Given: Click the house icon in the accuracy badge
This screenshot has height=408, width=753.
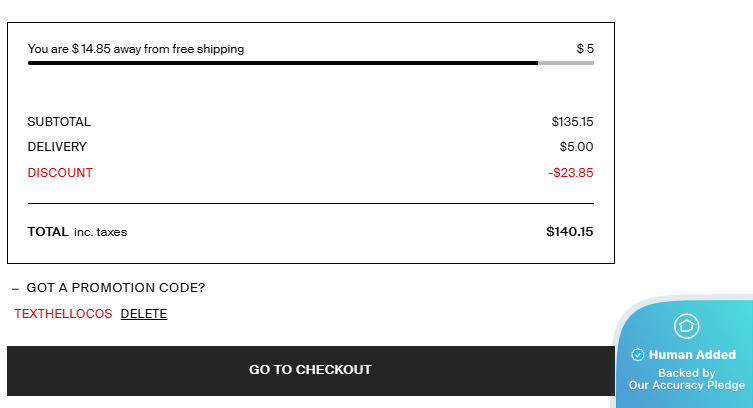Looking at the screenshot, I should click(x=686, y=326).
